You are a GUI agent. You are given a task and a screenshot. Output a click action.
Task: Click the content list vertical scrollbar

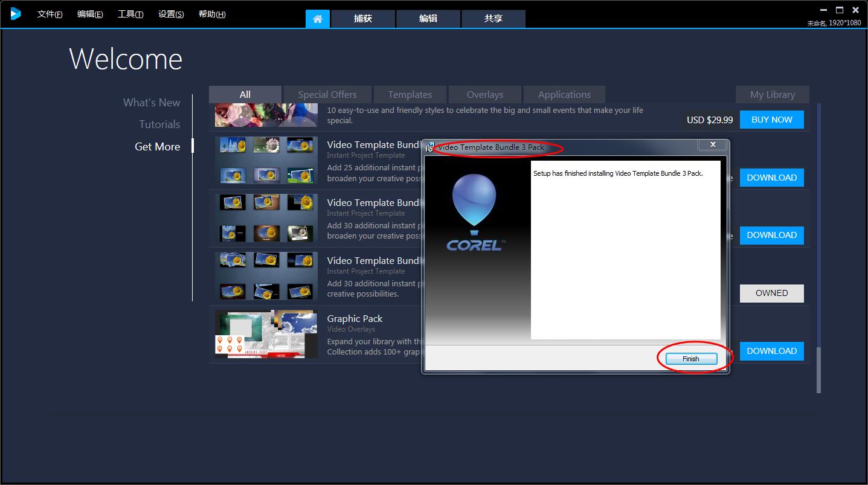click(818, 370)
